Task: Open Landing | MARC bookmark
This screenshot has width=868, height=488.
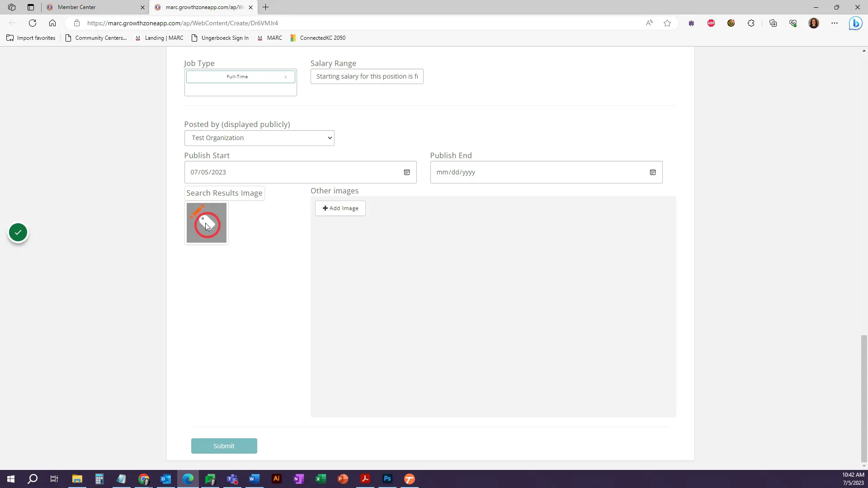Action: click(159, 38)
